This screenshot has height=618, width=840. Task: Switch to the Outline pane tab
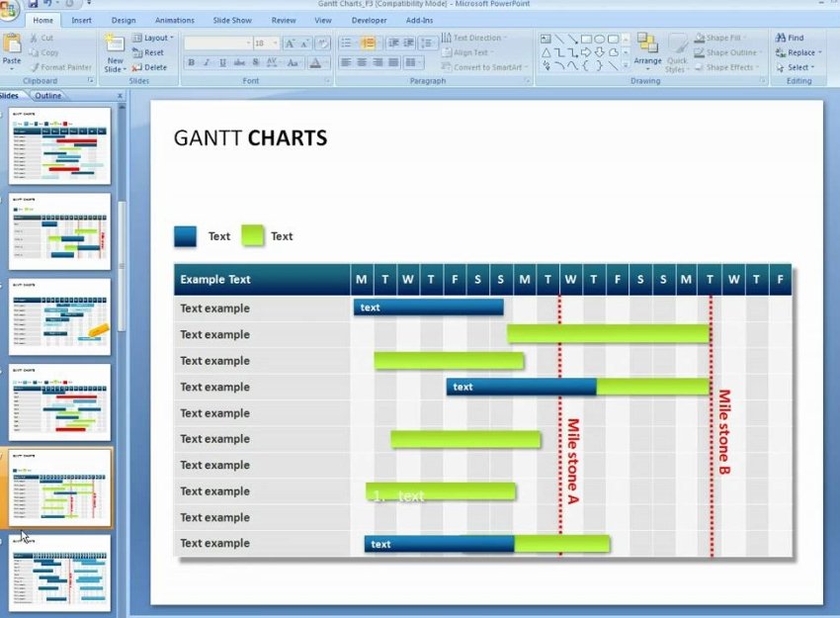48,95
